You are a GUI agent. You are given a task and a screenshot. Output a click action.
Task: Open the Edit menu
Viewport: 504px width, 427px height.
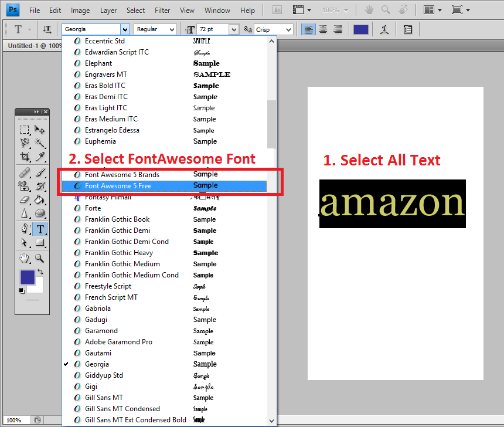point(55,11)
